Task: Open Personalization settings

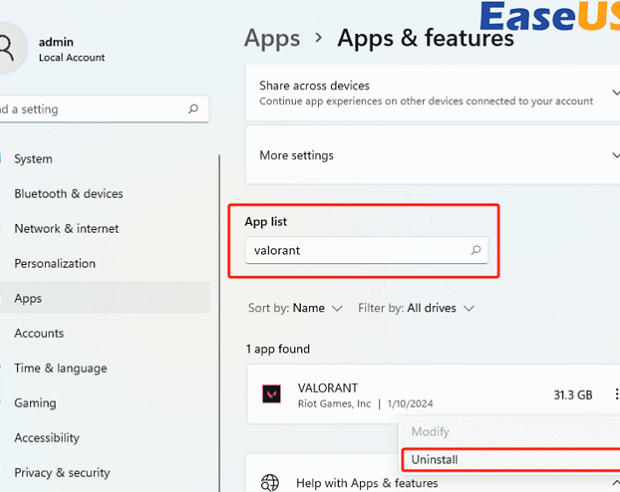Action: 55,263
